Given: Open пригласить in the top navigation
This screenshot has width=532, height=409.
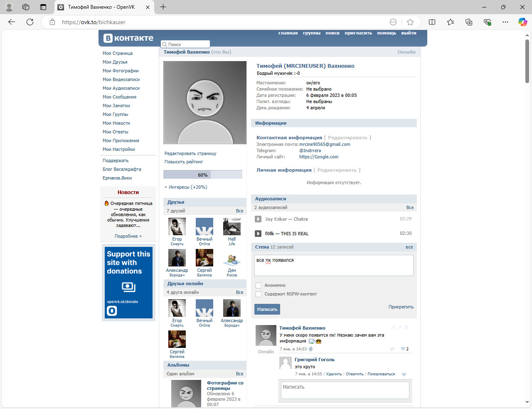Looking at the screenshot, I should [x=358, y=33].
